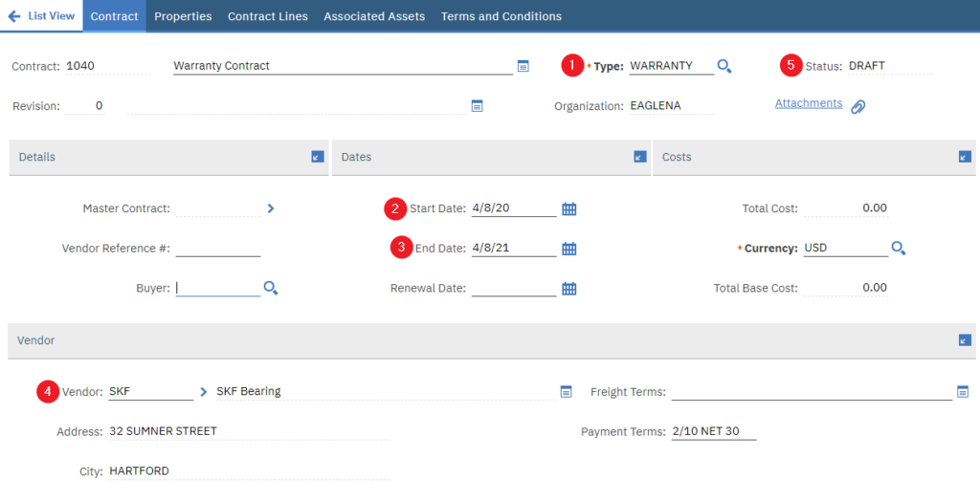Screen dimensions: 980x502
Task: Open Freight Terms long description icon
Action: click(963, 392)
